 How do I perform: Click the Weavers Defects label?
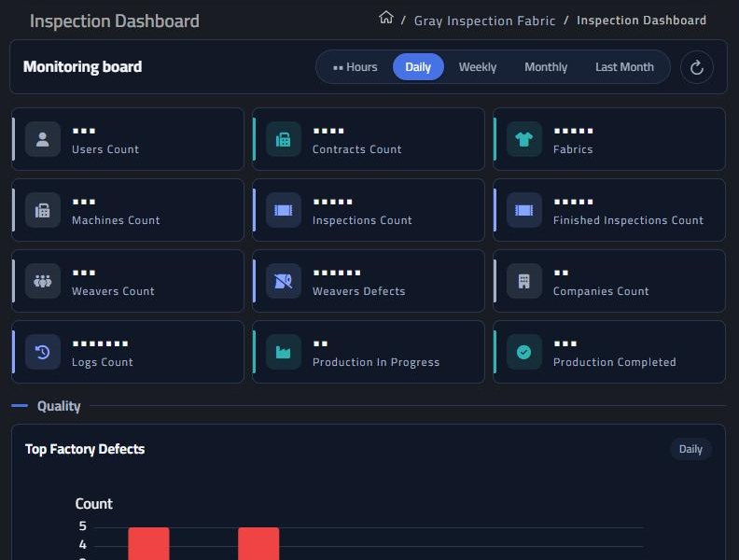point(358,291)
